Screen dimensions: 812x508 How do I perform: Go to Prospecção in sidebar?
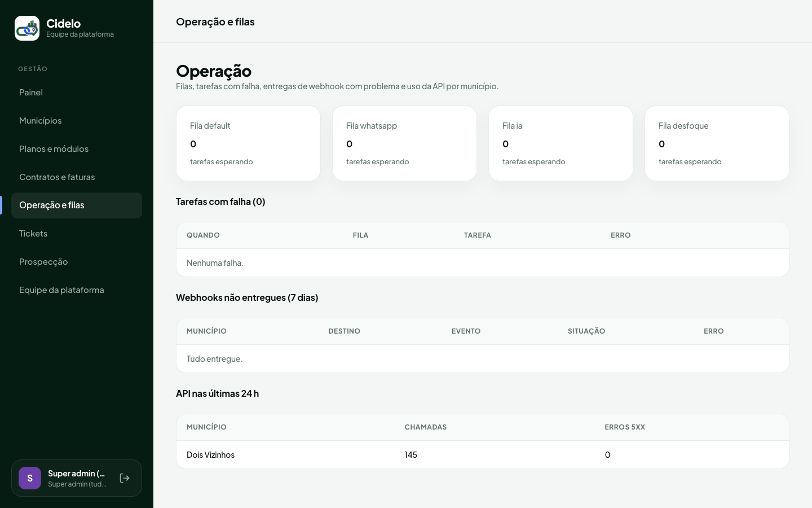(x=77, y=262)
